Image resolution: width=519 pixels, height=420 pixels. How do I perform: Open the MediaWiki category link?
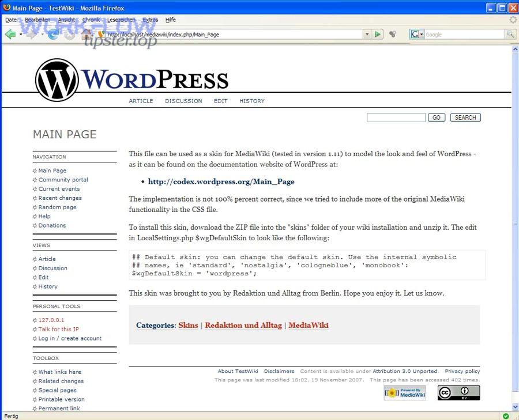point(309,325)
